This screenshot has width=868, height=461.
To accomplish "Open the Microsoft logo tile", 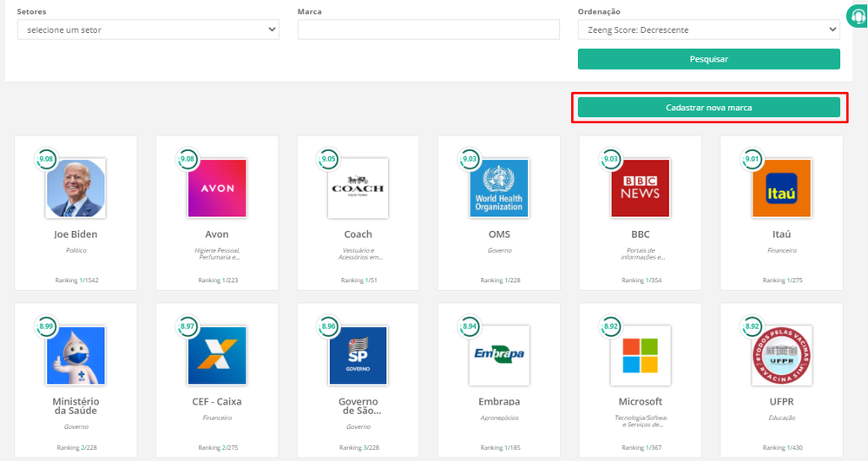I will pos(640,356).
